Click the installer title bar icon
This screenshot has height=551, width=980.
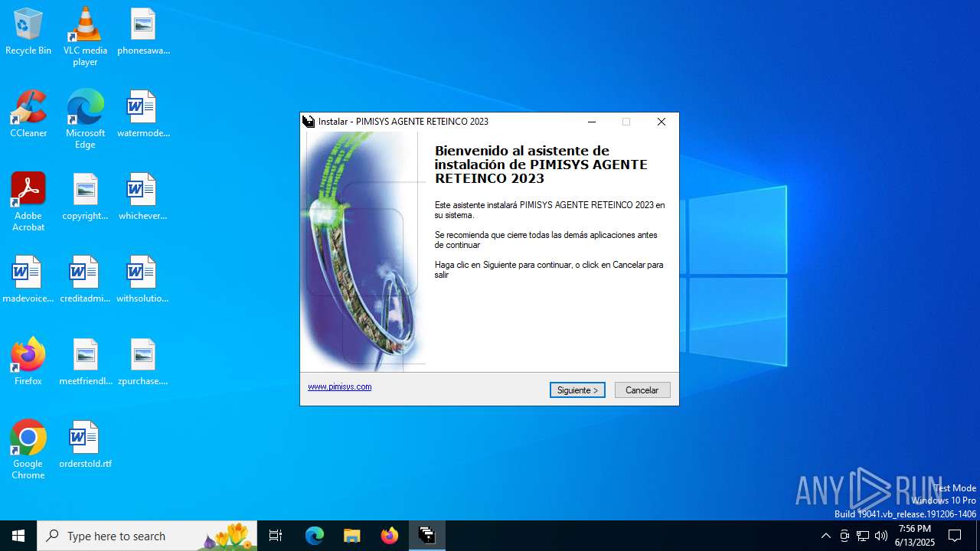(309, 122)
